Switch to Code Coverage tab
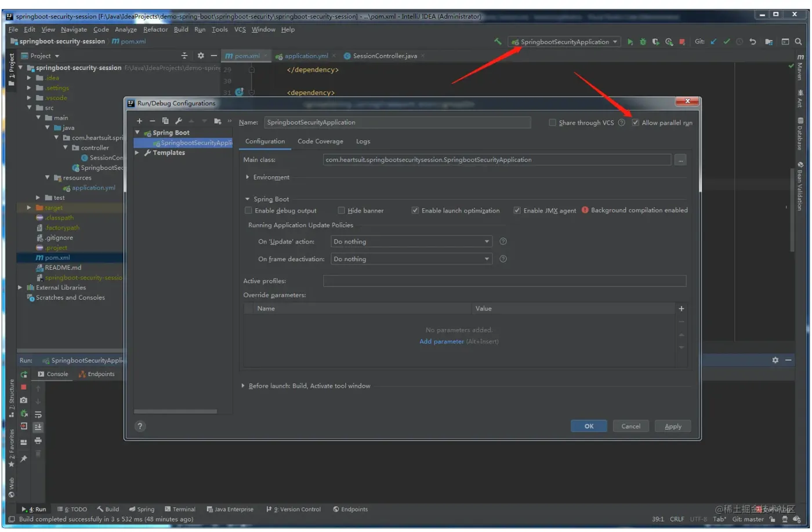The height and width of the screenshot is (532, 812). click(x=320, y=141)
